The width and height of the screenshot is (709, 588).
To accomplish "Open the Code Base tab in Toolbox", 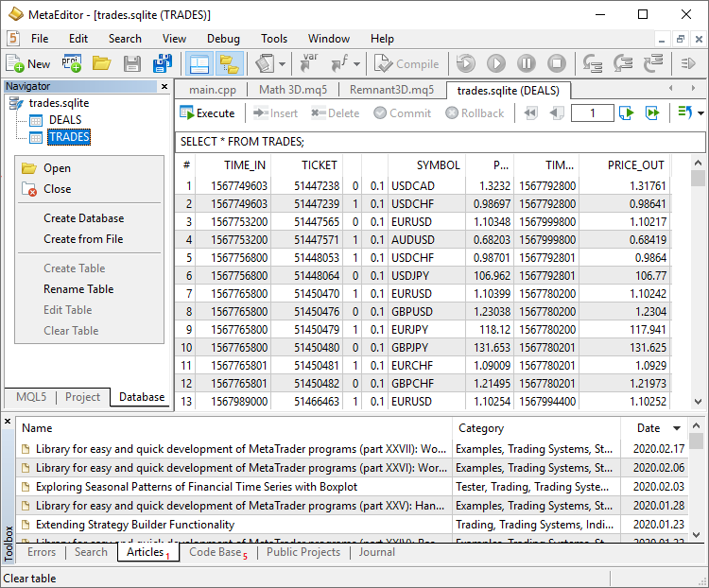I will (x=216, y=552).
